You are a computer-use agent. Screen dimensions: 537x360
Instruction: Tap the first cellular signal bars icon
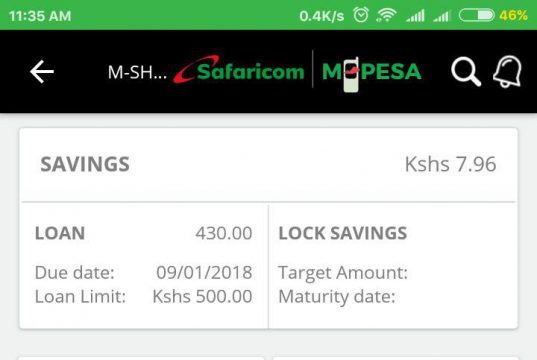coord(415,16)
